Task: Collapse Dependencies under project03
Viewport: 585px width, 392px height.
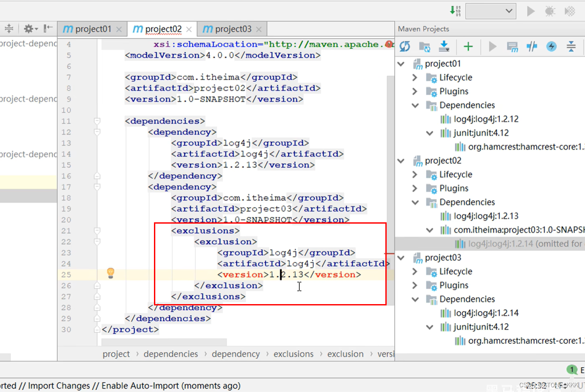Action: pyautogui.click(x=415, y=299)
